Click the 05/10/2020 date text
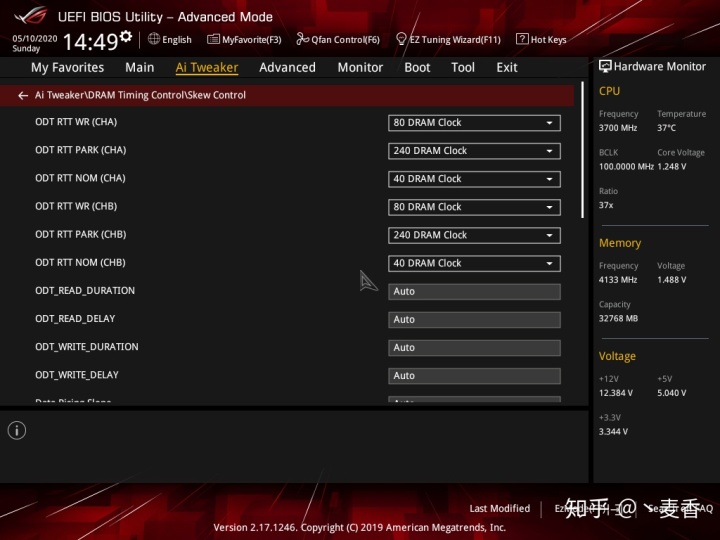The height and width of the screenshot is (540, 720). [35, 39]
